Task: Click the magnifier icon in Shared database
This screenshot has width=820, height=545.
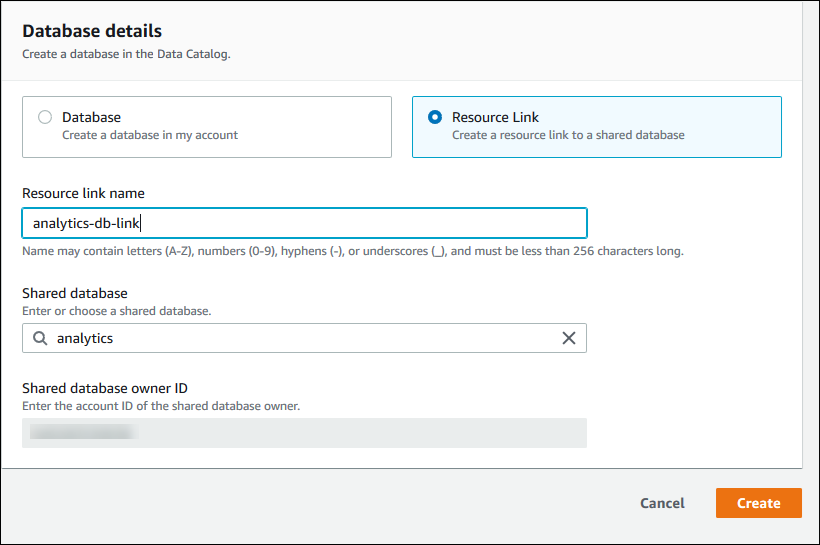Action: tap(40, 338)
